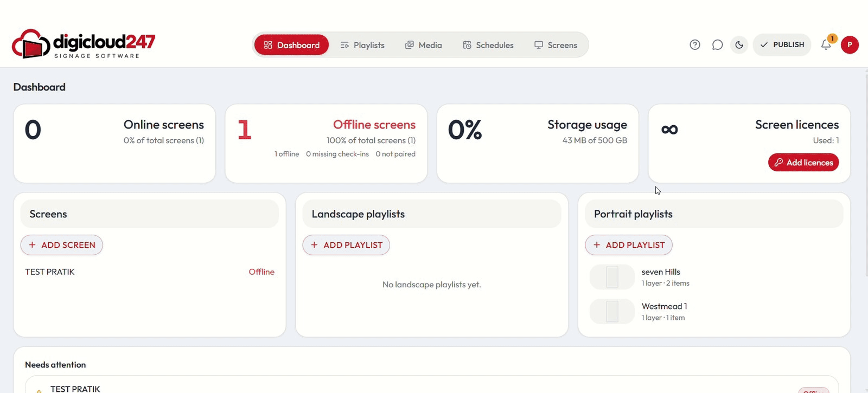868x393 pixels.
Task: Open the chat bubble icon
Action: [x=717, y=45]
